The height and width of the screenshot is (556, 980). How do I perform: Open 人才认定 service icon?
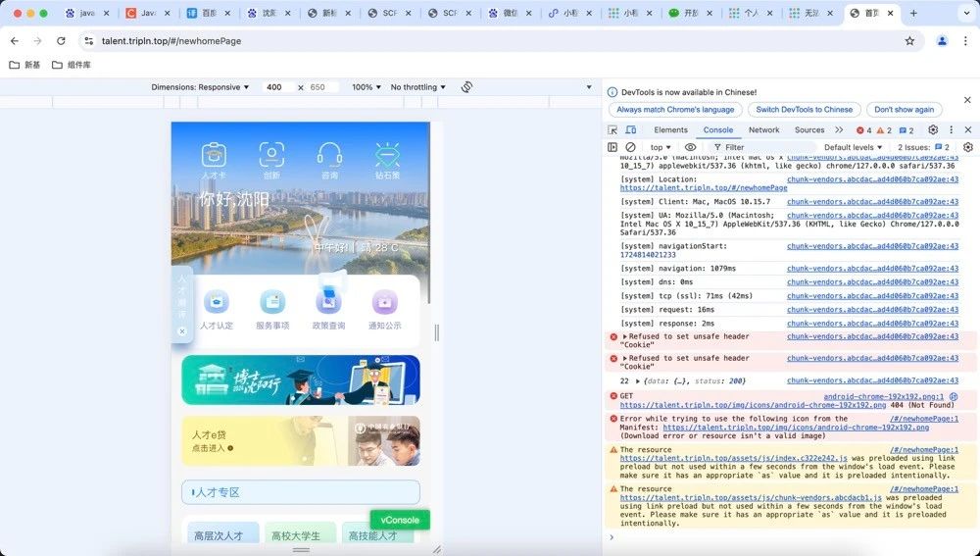[217, 302]
